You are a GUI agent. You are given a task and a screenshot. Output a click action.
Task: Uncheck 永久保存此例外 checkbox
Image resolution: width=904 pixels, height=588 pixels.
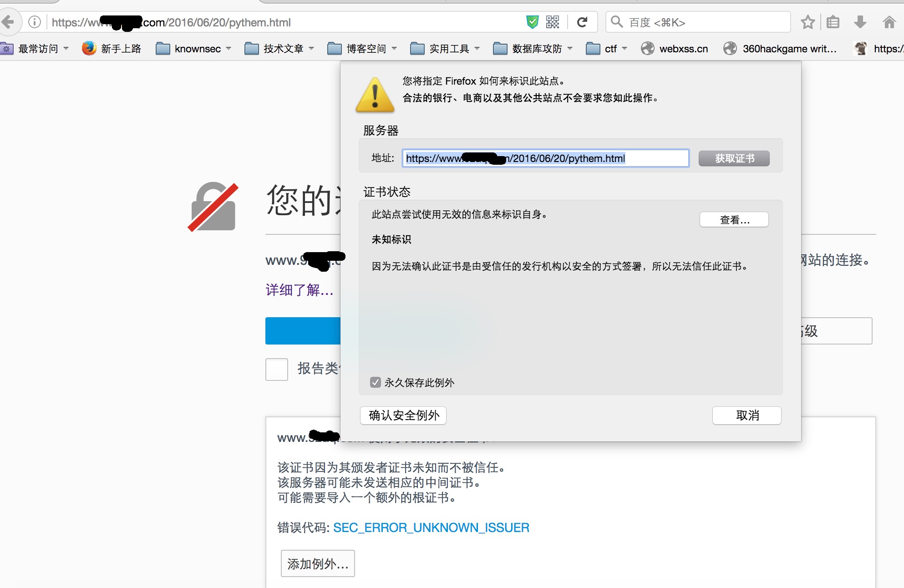point(375,382)
